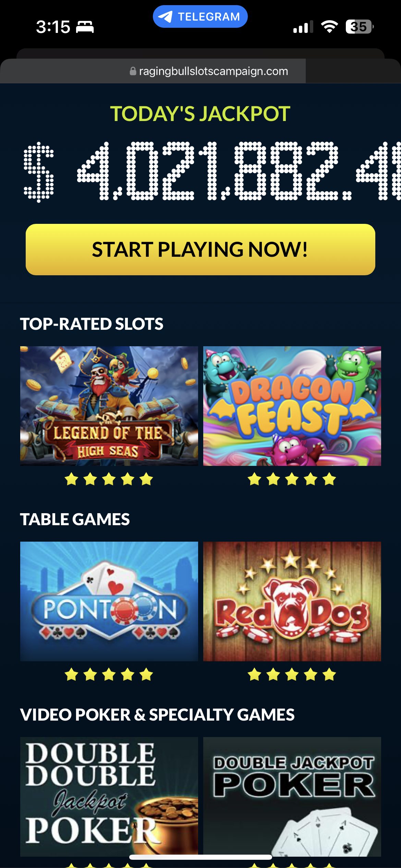Open the Red Dog table game
Viewport: 401px width, 868px height.
coord(292,601)
